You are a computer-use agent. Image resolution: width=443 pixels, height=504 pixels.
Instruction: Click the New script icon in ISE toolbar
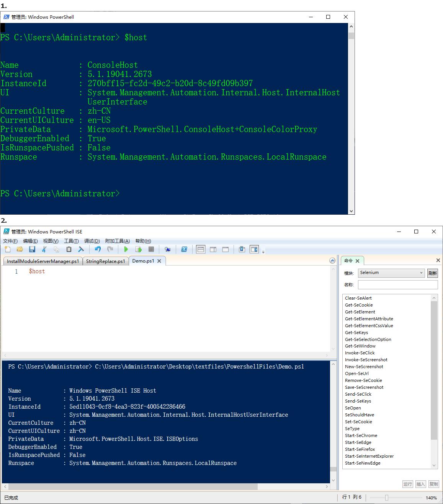tap(7, 250)
